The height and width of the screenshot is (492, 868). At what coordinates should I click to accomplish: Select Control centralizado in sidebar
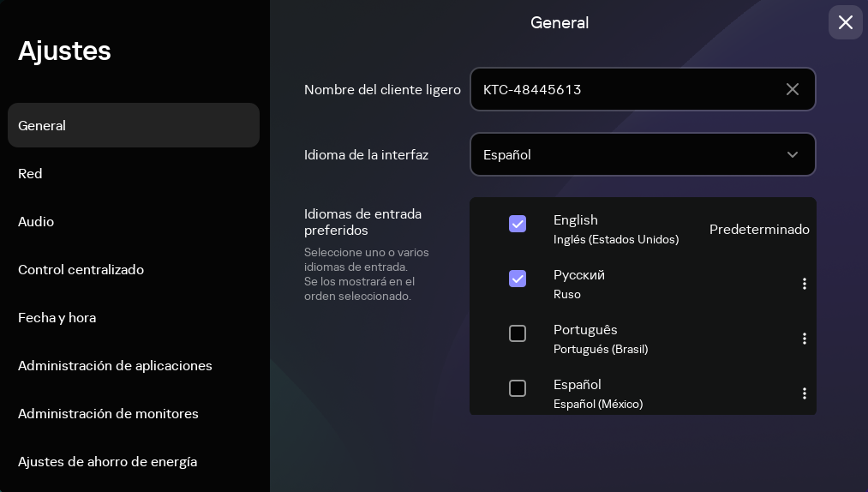pyautogui.click(x=81, y=269)
